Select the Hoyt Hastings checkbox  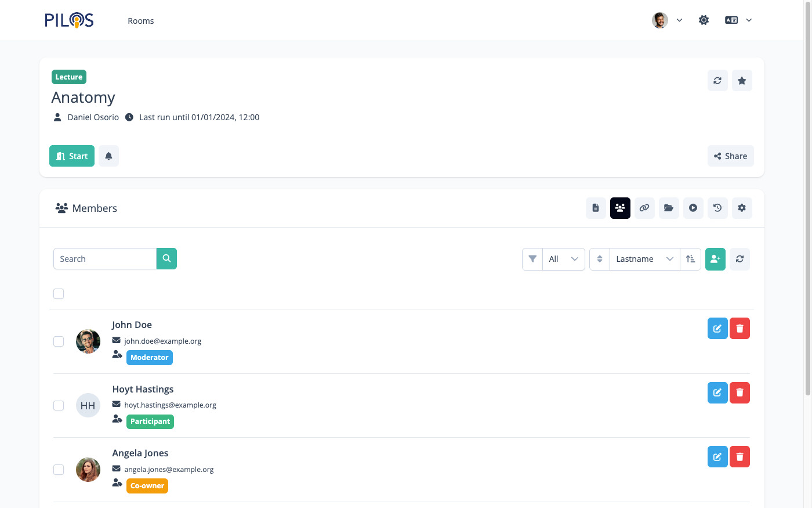coord(59,405)
